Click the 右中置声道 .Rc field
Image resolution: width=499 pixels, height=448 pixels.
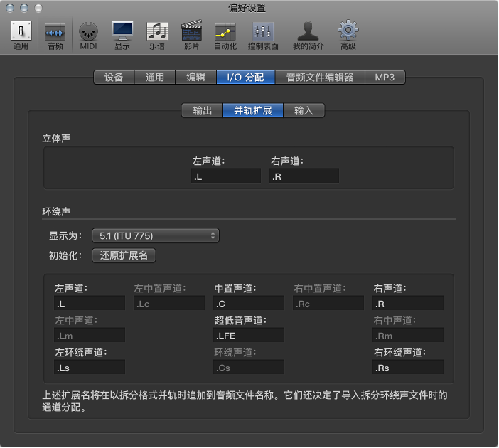point(328,304)
